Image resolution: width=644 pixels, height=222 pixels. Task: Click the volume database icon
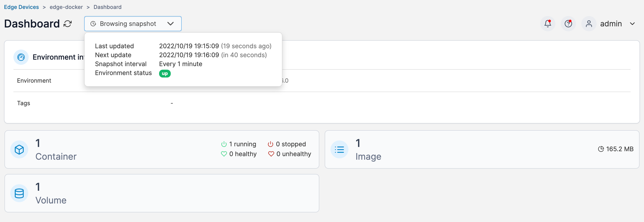(x=19, y=193)
